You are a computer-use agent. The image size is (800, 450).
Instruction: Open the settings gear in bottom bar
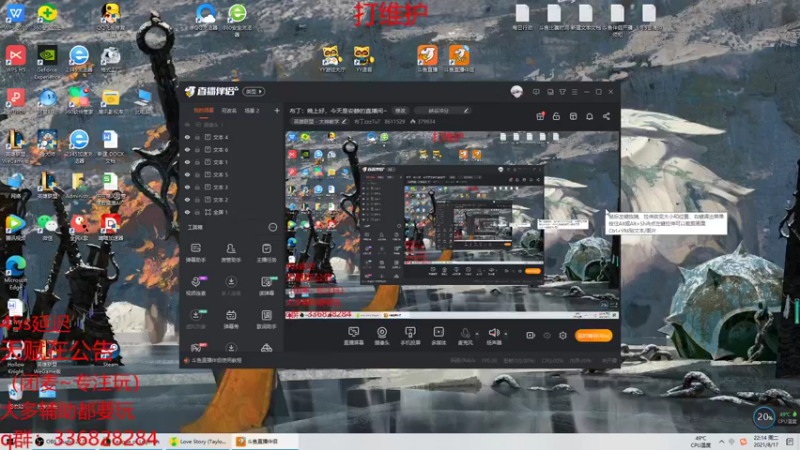[x=563, y=335]
